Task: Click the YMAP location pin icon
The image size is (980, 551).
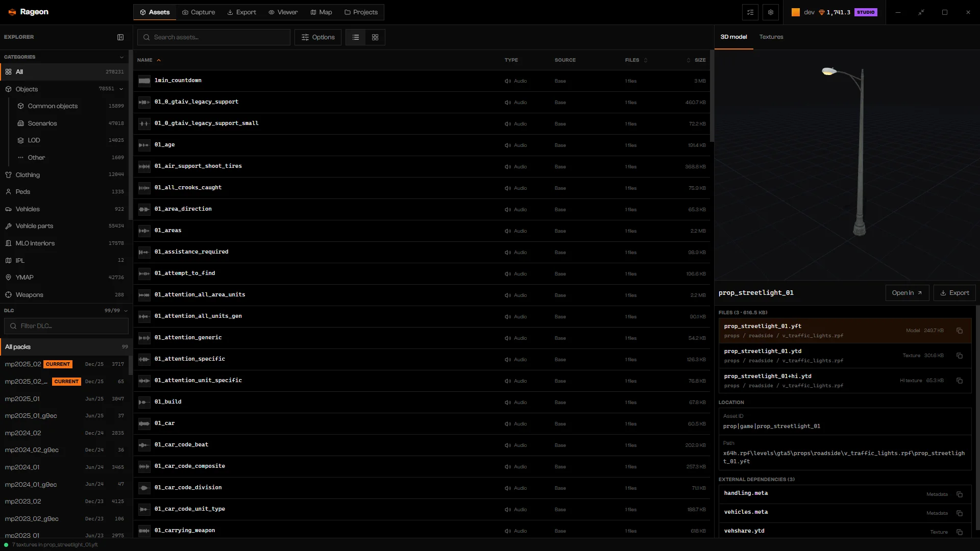Action: (8, 278)
